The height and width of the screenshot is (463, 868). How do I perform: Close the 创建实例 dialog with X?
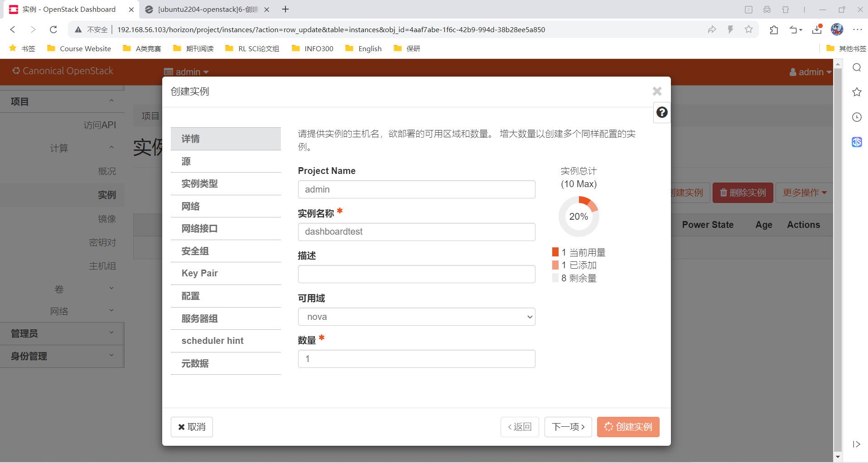click(657, 92)
